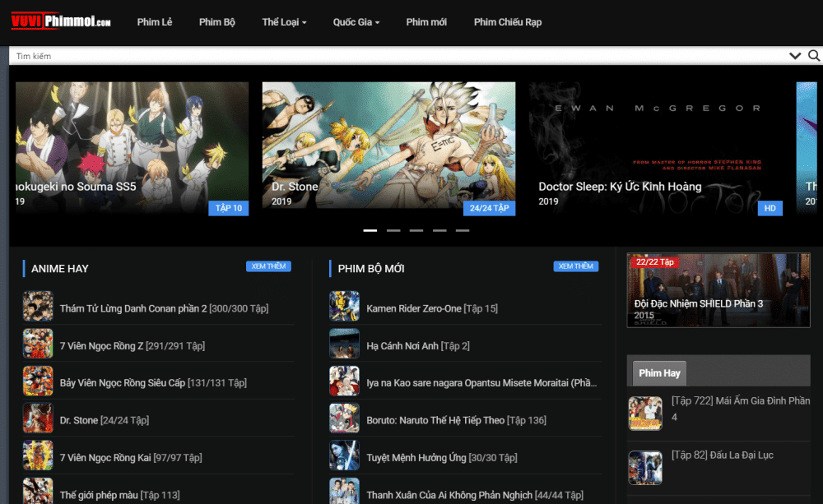Focus the Tìm kiếm search field
The image size is (823, 504).
[x=395, y=56]
